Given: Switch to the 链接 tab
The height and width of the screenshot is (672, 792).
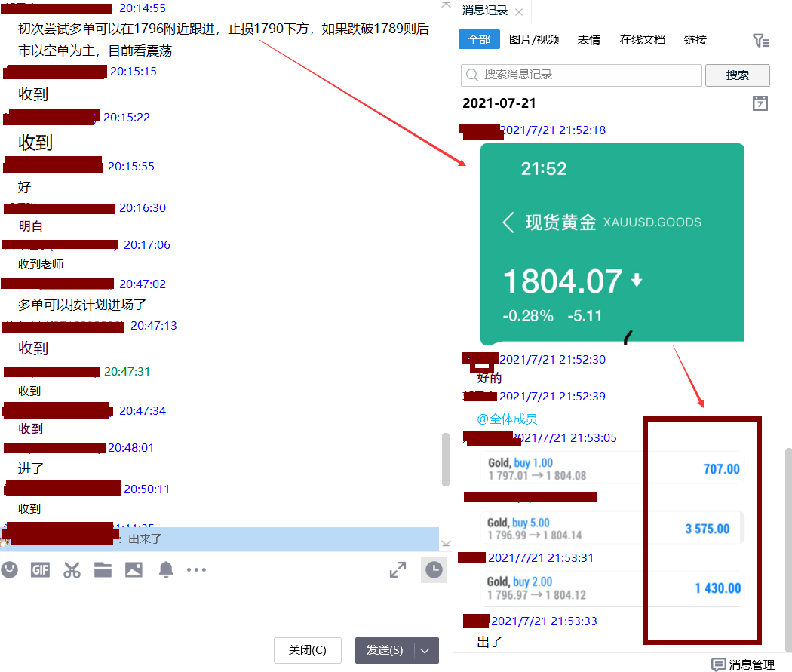Looking at the screenshot, I should click(695, 40).
